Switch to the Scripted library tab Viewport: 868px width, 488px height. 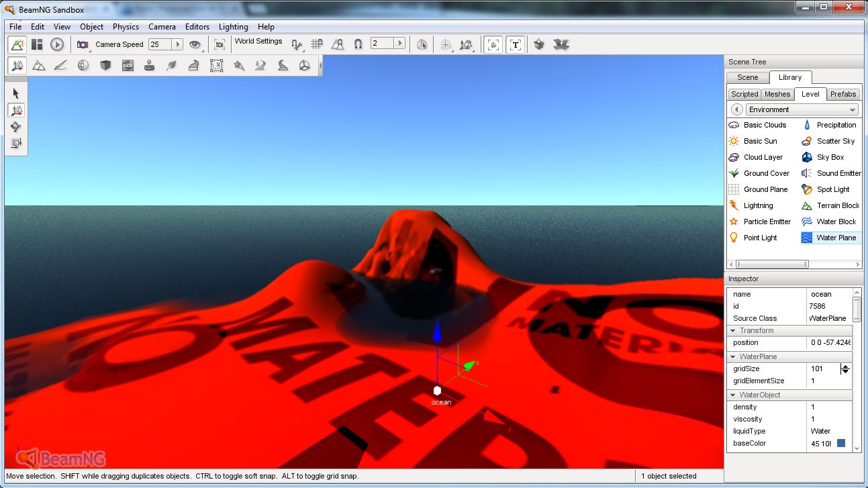(744, 95)
